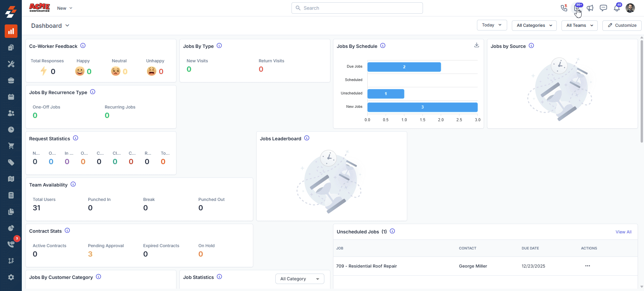
Task: Click the Due Jobs bar in chart
Action: [404, 67]
